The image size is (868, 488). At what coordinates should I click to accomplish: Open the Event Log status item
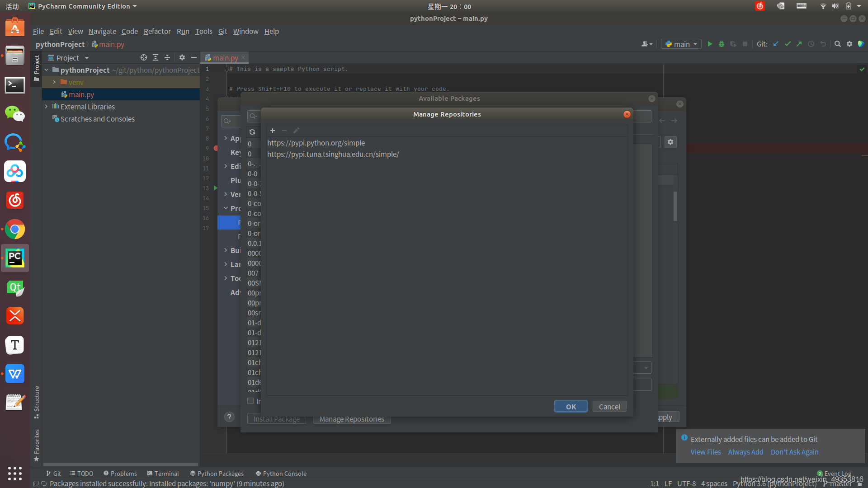tap(834, 474)
